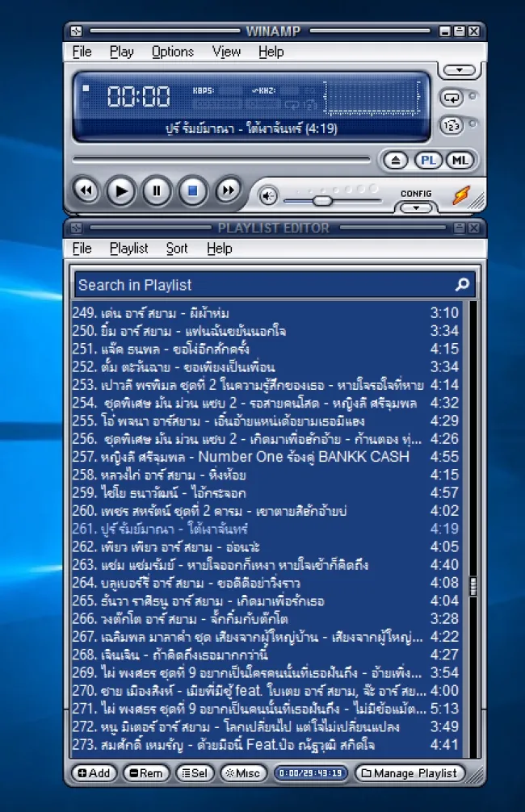Image resolution: width=525 pixels, height=812 pixels.
Task: Open file with the Eject button
Action: pos(396,160)
